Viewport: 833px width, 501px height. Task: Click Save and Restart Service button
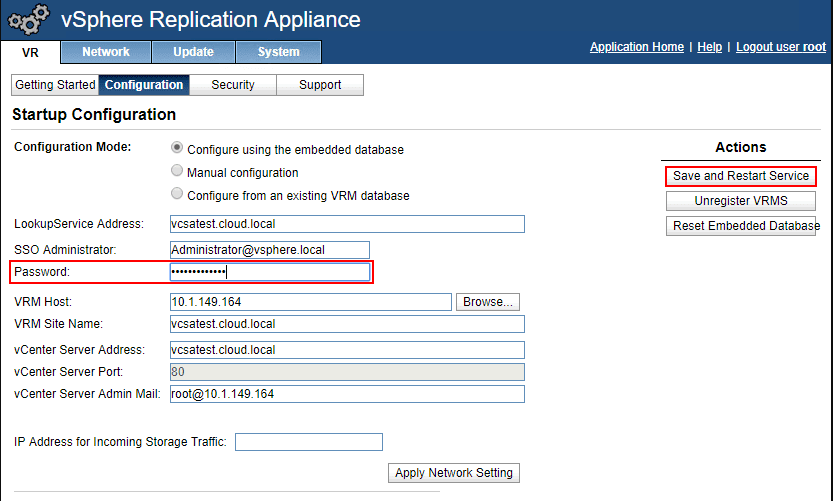click(741, 176)
